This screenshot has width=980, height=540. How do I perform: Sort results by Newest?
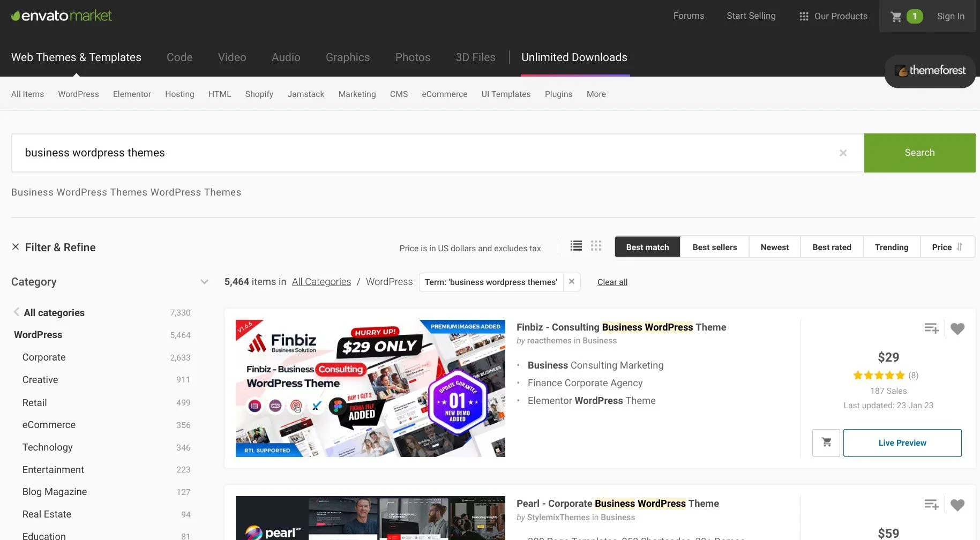click(774, 247)
